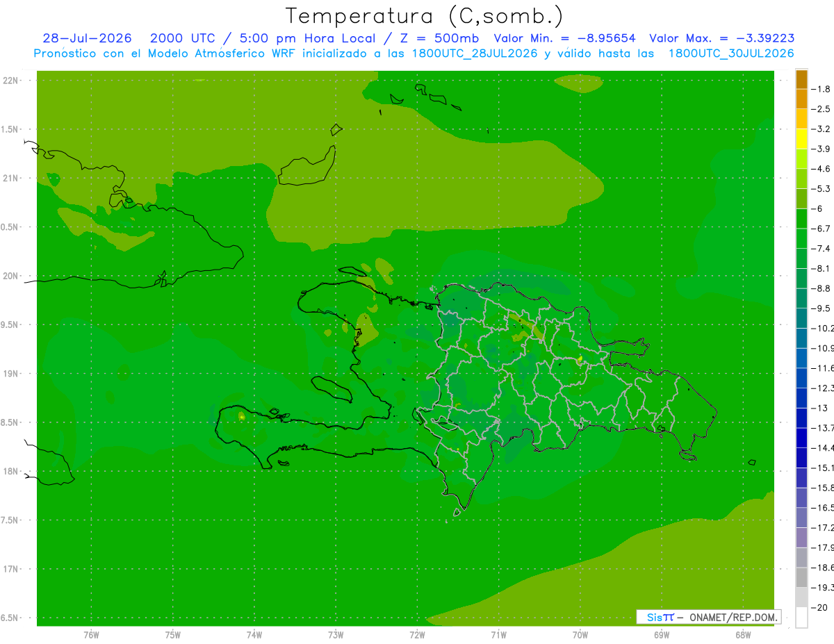834x644 pixels.
Task: Pick the gray swatch between -18.6 and -19.3
Action: pos(801,577)
